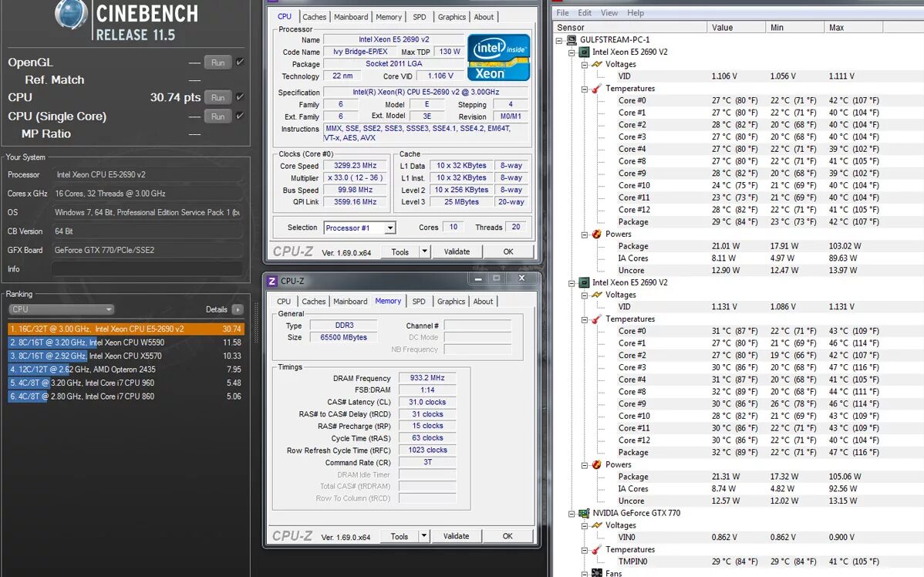Switch to Mainboard tab in upper CPU-Z
The width and height of the screenshot is (924, 577).
(351, 17)
